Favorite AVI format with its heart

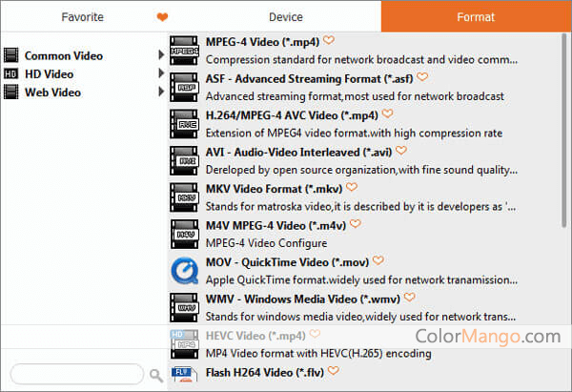(401, 151)
